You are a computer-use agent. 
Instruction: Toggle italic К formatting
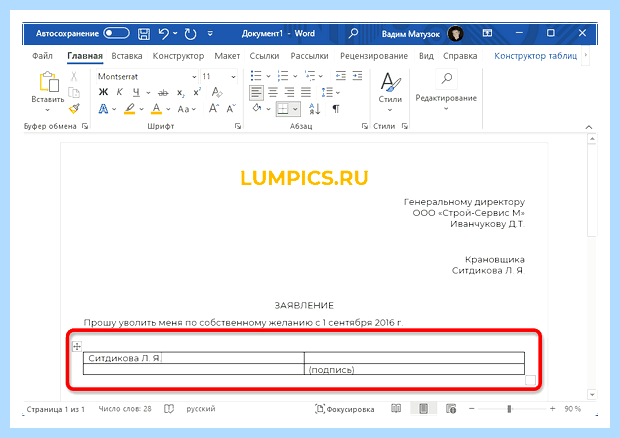[x=119, y=93]
